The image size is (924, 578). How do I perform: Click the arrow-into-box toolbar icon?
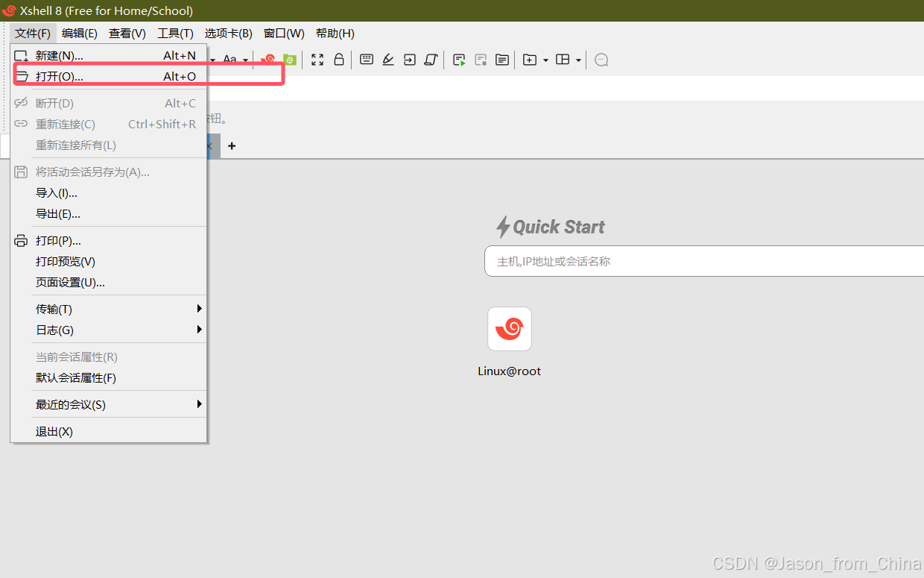pyautogui.click(x=410, y=60)
